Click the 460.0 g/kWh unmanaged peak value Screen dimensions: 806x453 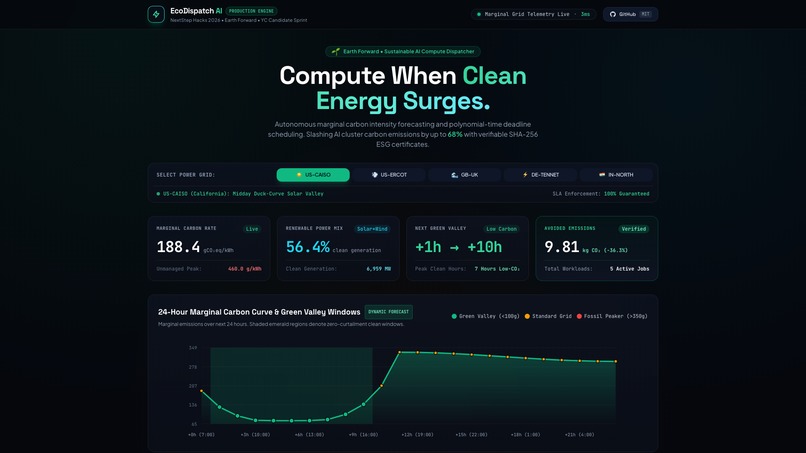coord(245,269)
